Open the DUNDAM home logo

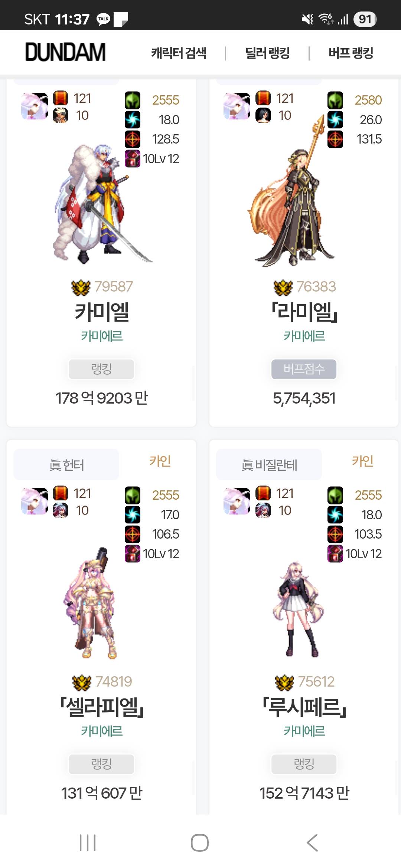point(65,52)
